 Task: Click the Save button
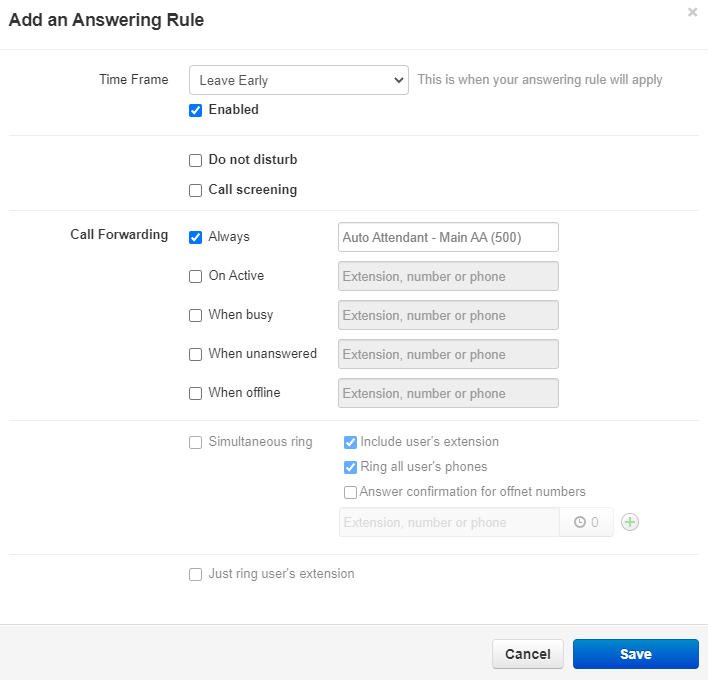pos(635,654)
